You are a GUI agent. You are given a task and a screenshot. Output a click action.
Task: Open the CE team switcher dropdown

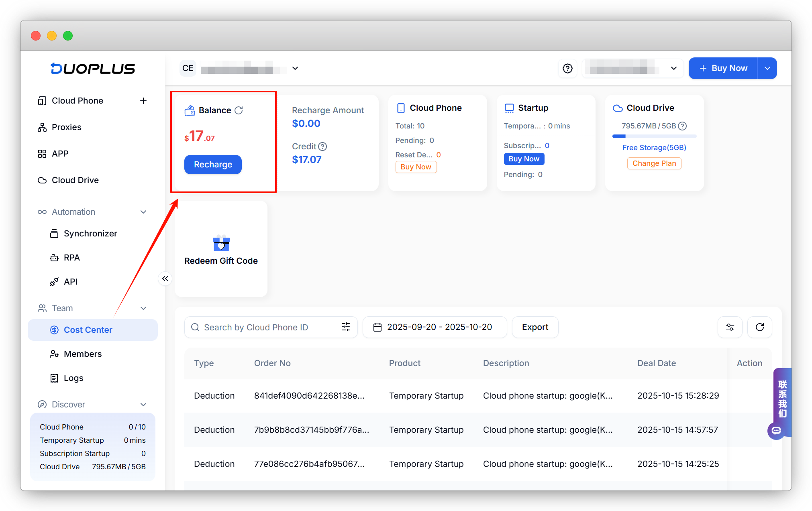point(295,68)
